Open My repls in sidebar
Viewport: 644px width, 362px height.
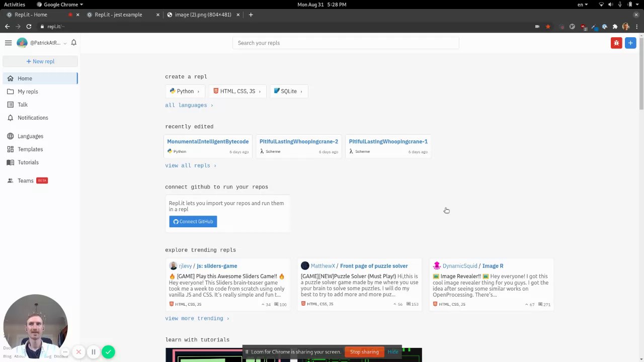click(x=40, y=92)
